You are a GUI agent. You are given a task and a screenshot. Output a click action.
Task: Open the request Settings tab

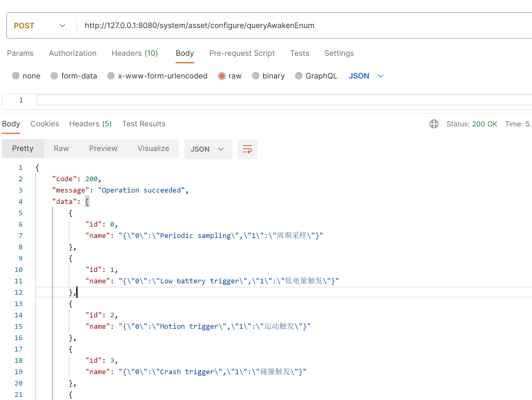click(x=339, y=53)
